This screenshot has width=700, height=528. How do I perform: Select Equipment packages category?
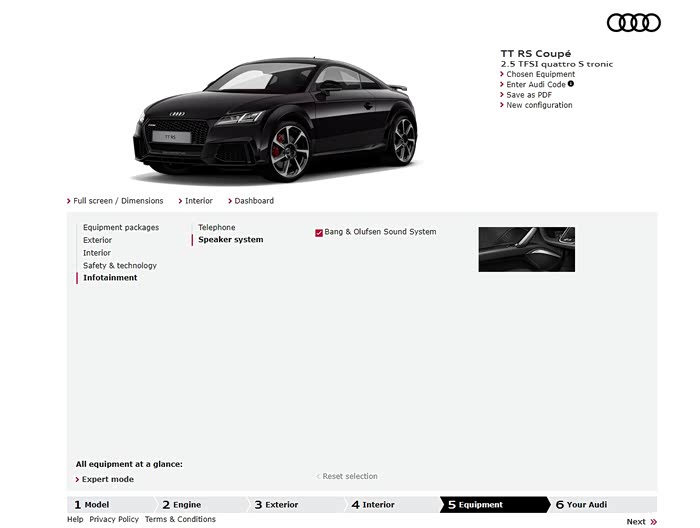(x=121, y=228)
